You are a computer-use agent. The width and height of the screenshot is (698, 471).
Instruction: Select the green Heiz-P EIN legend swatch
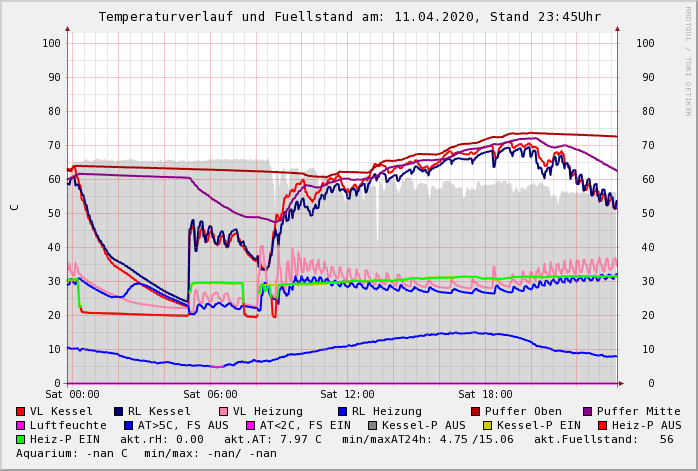(21, 440)
